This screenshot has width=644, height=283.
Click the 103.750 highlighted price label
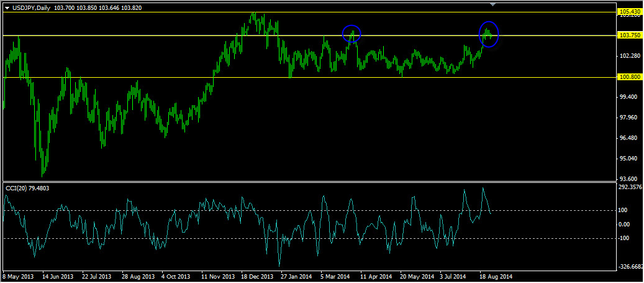coord(630,35)
